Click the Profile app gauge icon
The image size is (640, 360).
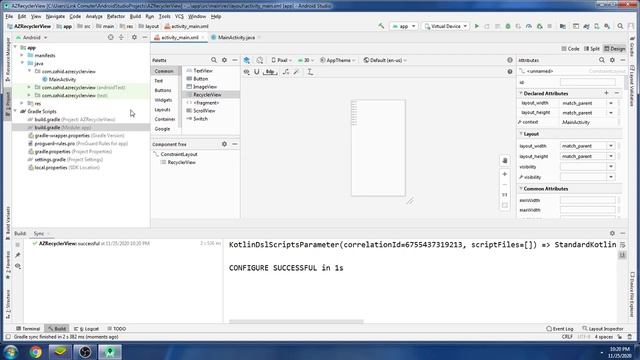pyautogui.click(x=529, y=26)
